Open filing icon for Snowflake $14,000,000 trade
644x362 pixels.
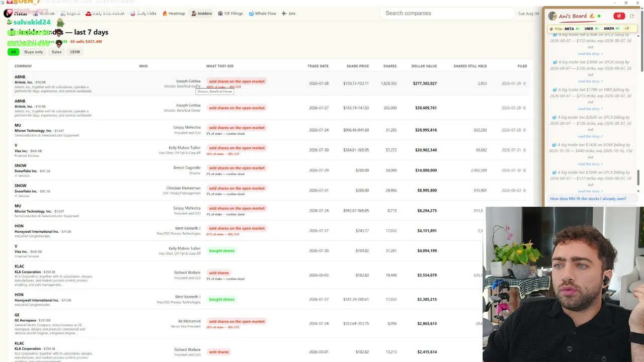524,170
